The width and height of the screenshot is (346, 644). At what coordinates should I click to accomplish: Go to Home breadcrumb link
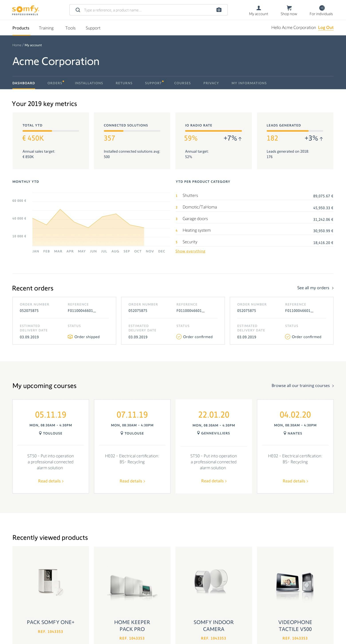17,45
